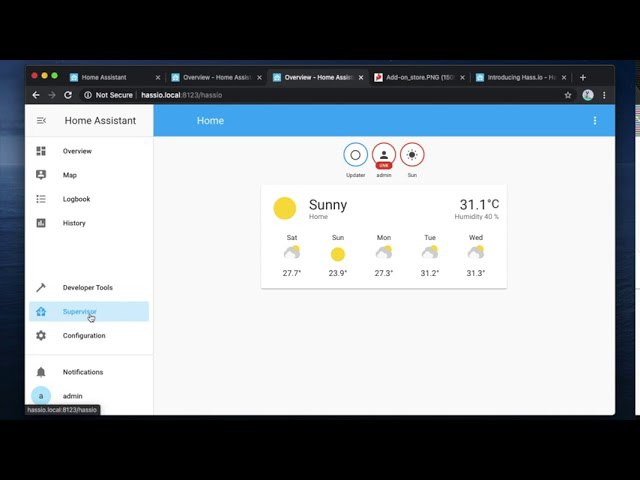Go to History in the sidebar

(89, 223)
